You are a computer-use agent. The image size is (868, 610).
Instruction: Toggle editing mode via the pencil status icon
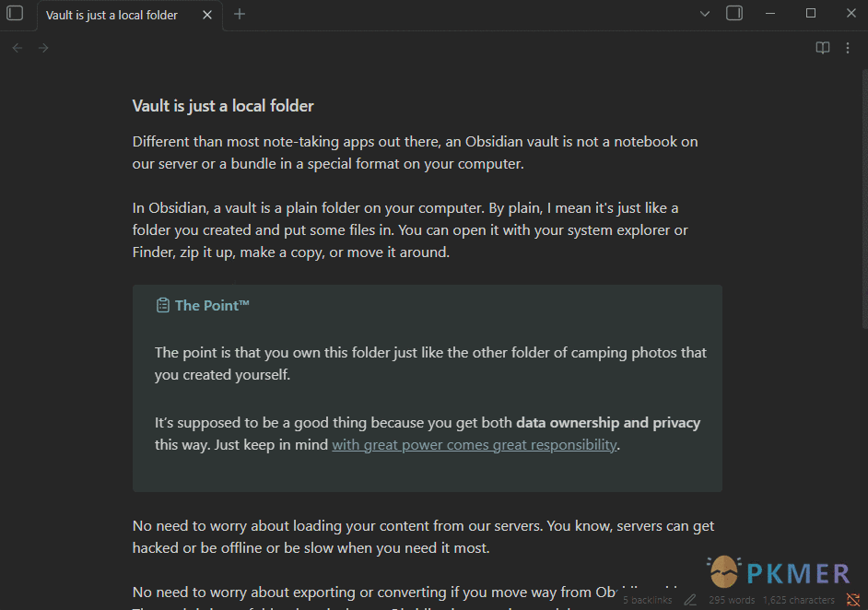[689, 599]
